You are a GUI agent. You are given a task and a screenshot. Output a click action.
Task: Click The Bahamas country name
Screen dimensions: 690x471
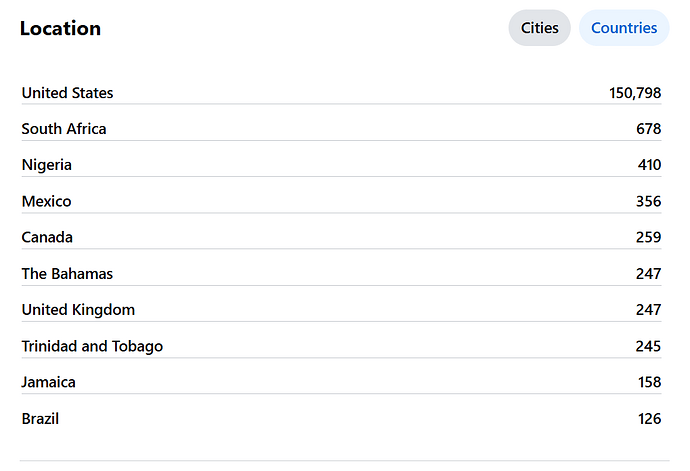tap(67, 273)
